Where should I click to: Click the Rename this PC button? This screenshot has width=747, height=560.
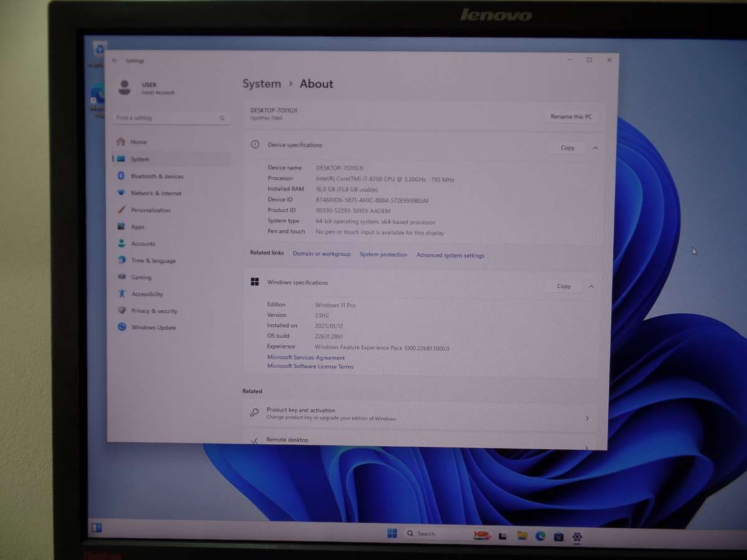point(570,116)
